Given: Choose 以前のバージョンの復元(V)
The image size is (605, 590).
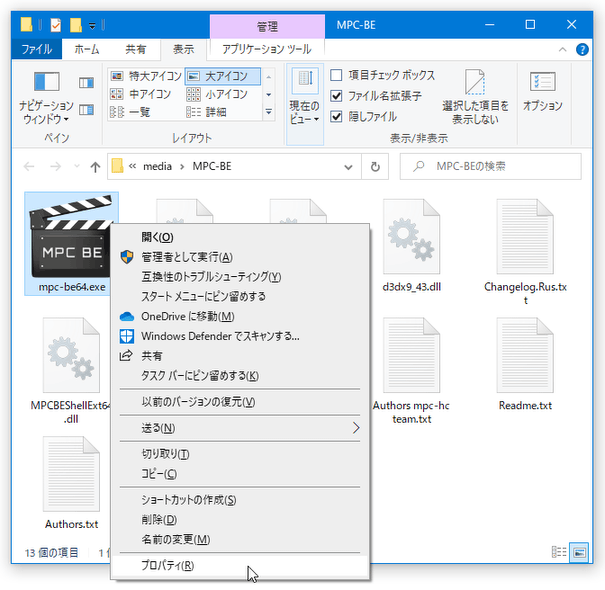Looking at the screenshot, I should pyautogui.click(x=240, y=402).
